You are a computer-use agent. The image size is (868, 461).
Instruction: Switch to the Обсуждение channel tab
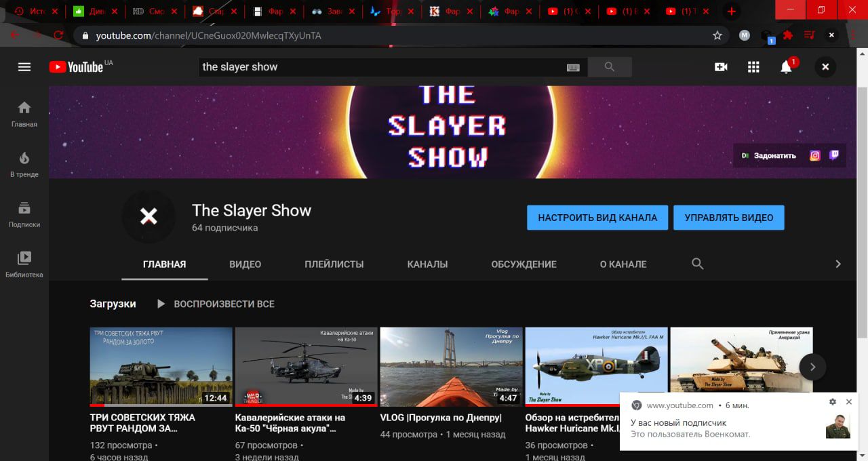pyautogui.click(x=524, y=264)
